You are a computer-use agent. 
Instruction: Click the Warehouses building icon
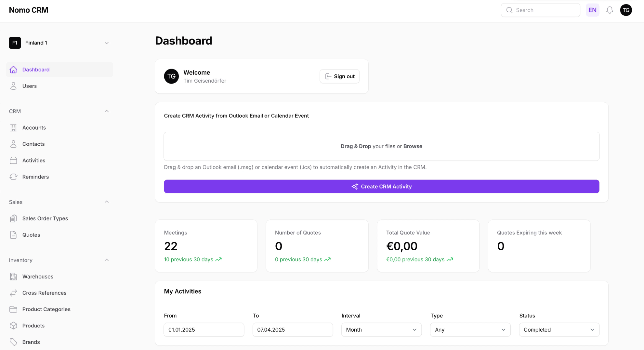[x=13, y=276]
